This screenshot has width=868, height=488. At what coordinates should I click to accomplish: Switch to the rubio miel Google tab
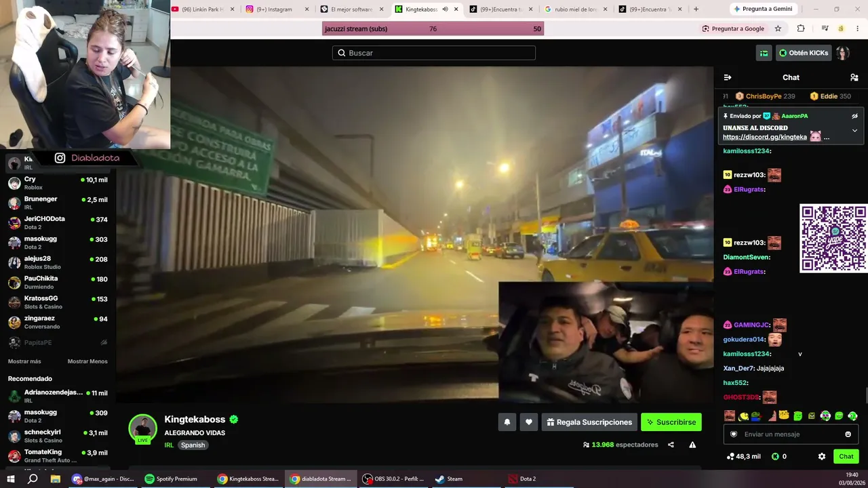coord(574,9)
